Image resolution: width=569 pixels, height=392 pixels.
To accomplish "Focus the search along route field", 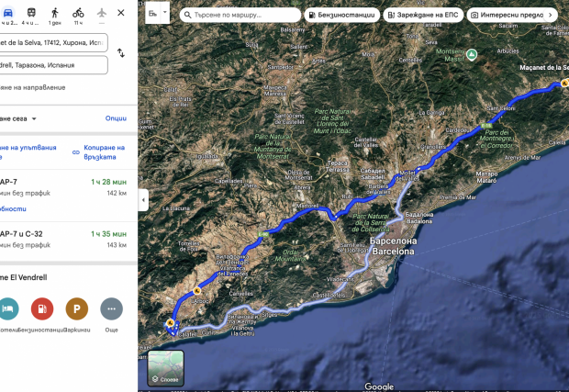I will pyautogui.click(x=240, y=15).
